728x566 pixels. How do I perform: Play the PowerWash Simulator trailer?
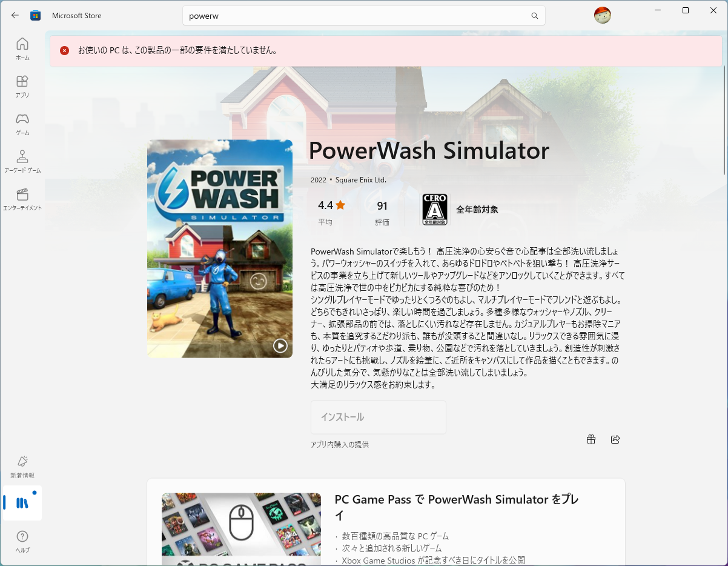[x=280, y=346]
